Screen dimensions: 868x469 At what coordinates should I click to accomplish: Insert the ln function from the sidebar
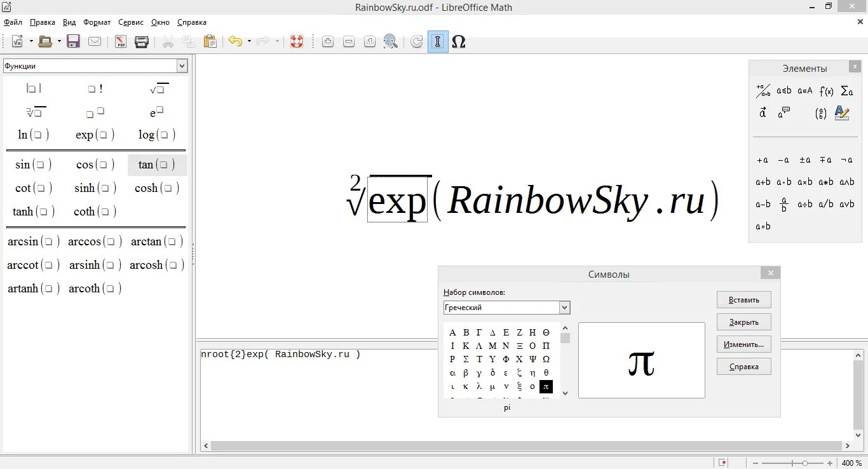[x=34, y=135]
